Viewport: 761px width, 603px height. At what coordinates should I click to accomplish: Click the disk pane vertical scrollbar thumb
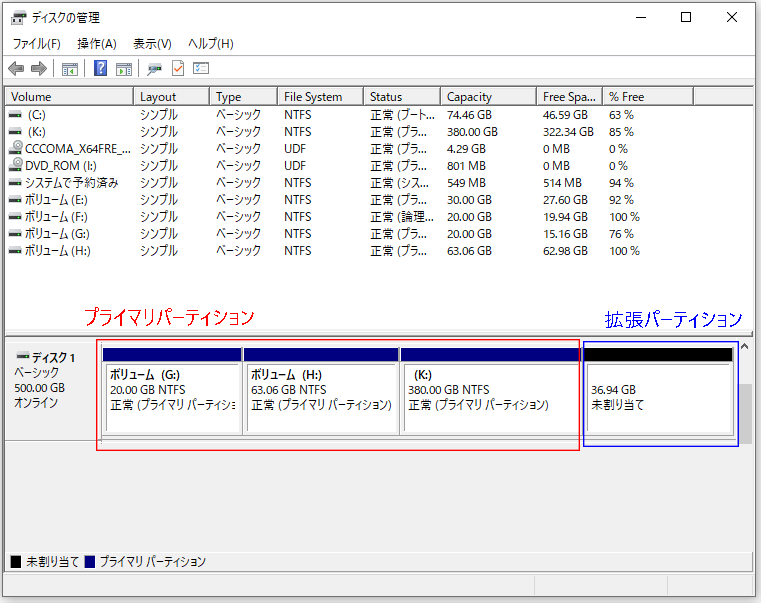745,413
